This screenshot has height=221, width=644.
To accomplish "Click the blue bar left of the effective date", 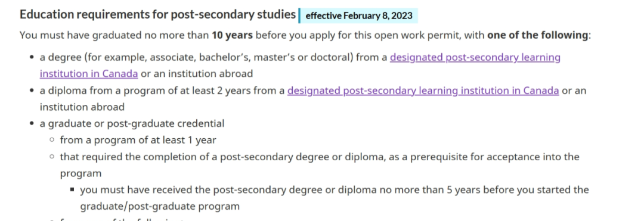I will coord(300,16).
